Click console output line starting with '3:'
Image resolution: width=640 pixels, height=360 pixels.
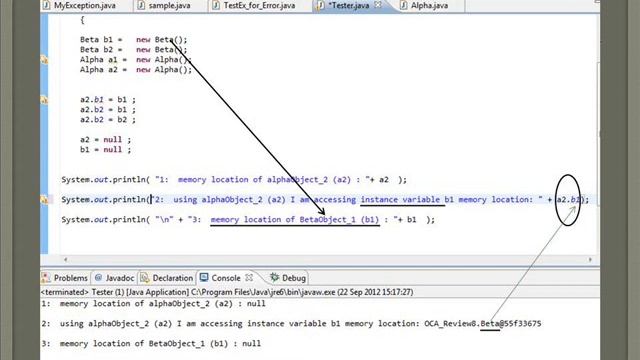coord(151,344)
